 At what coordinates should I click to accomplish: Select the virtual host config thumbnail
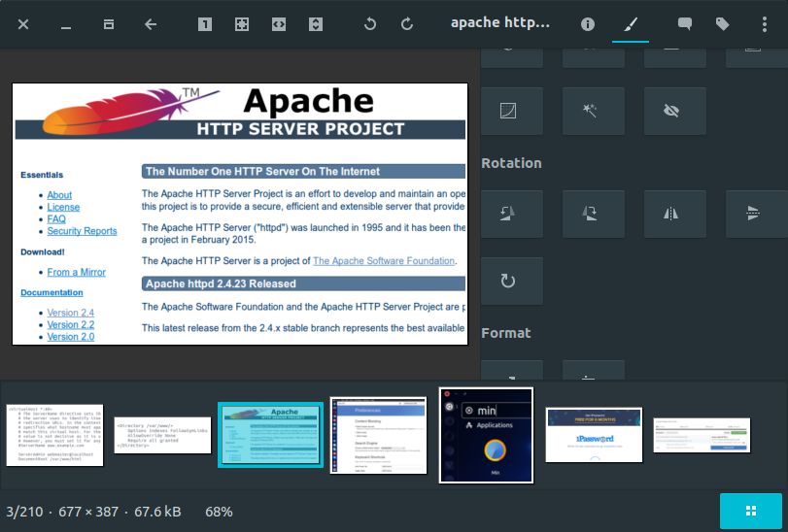click(54, 435)
